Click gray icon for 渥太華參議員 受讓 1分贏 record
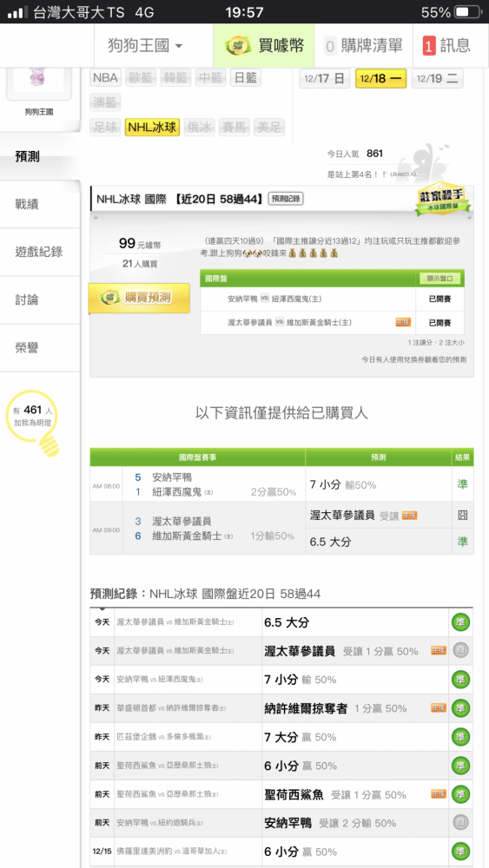 (460, 651)
